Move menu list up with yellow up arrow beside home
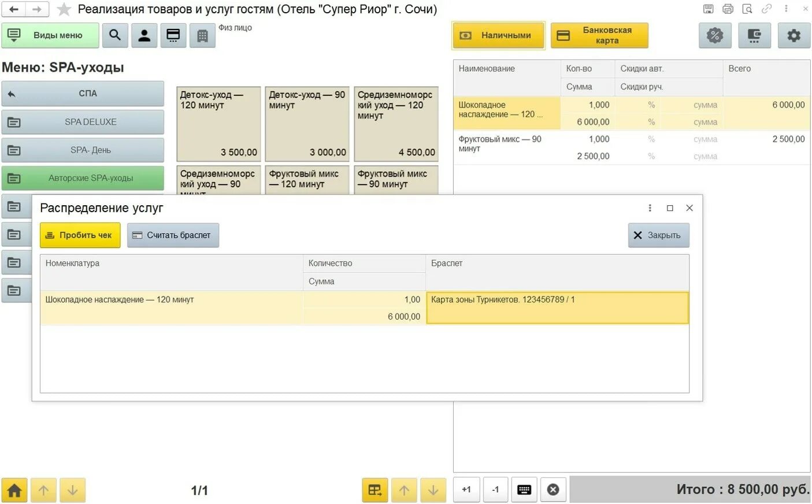 [x=43, y=490]
